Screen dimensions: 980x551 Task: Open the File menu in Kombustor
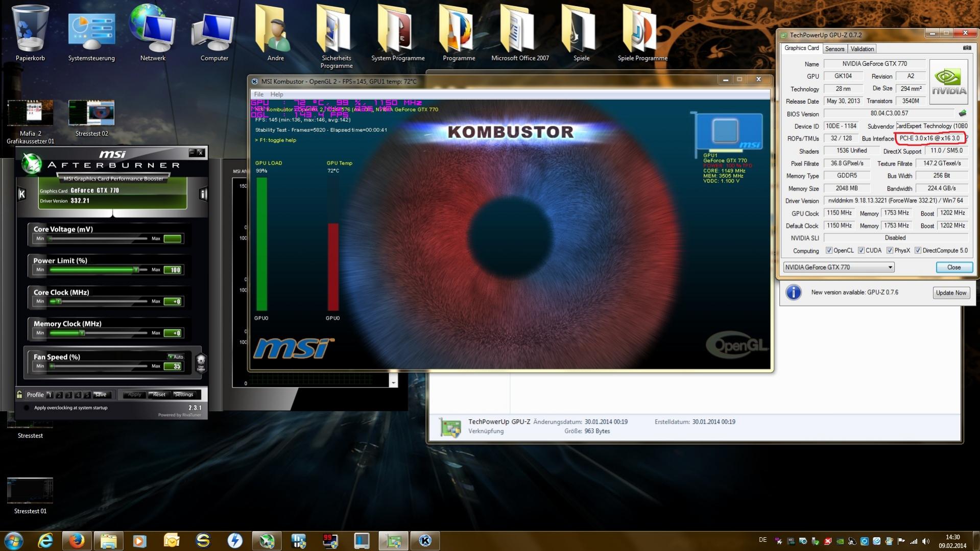tap(259, 94)
